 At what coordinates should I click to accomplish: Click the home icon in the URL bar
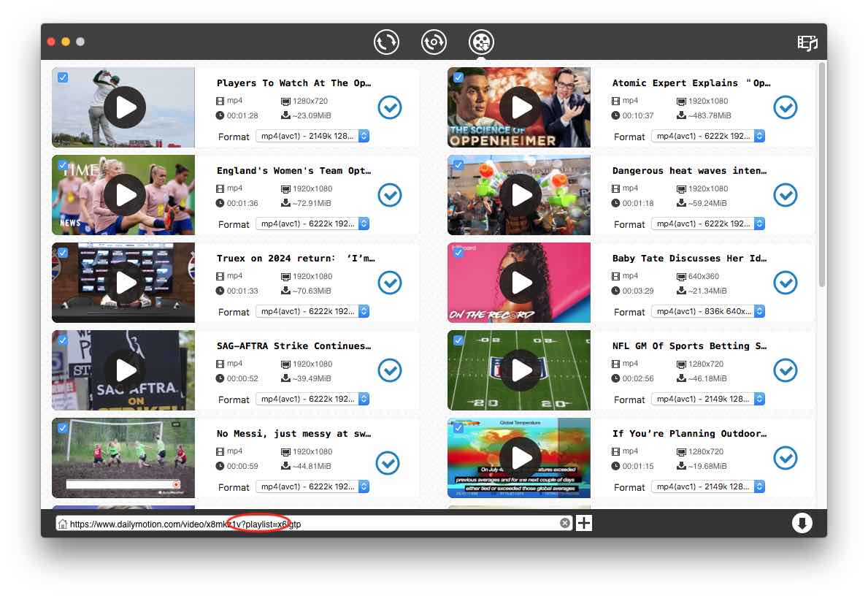click(x=63, y=524)
